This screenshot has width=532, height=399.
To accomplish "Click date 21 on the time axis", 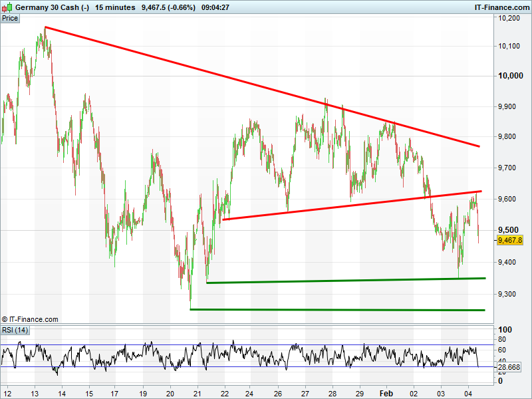I will tap(198, 394).
